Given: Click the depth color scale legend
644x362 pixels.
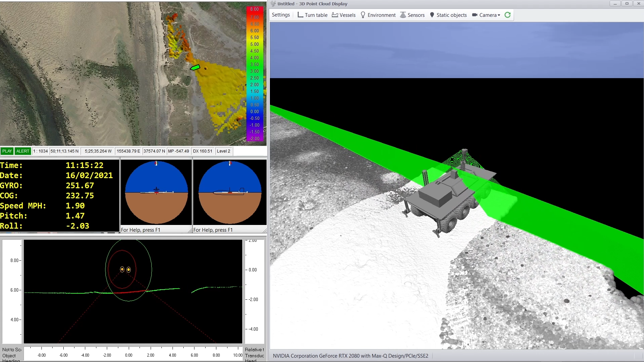Looking at the screenshot, I should click(255, 73).
